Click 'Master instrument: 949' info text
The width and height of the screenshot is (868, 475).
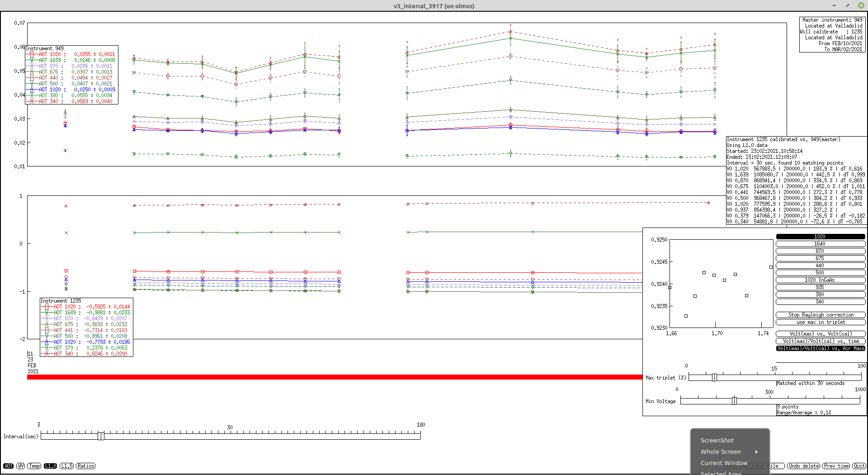pyautogui.click(x=832, y=20)
